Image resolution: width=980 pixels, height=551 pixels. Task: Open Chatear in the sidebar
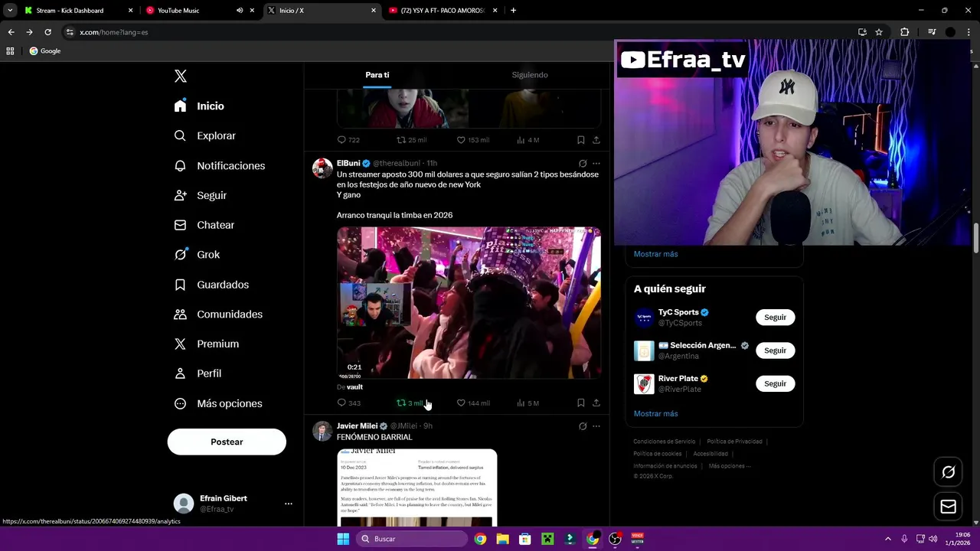pos(204,225)
